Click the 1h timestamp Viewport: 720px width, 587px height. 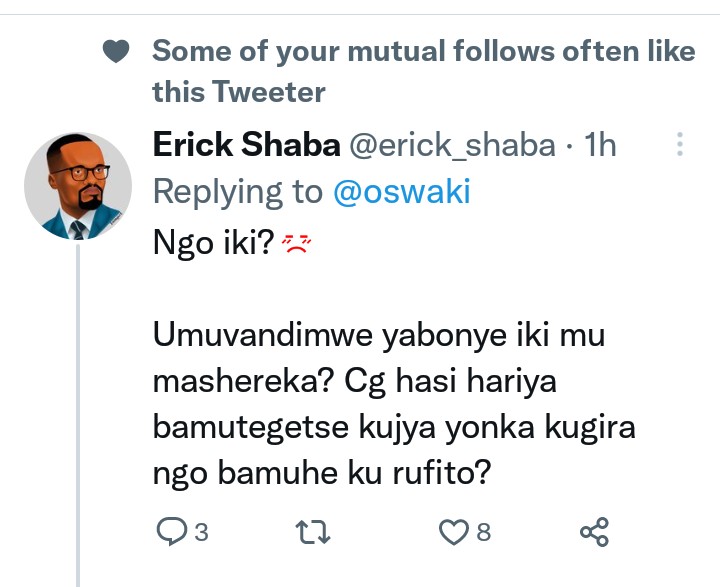600,145
